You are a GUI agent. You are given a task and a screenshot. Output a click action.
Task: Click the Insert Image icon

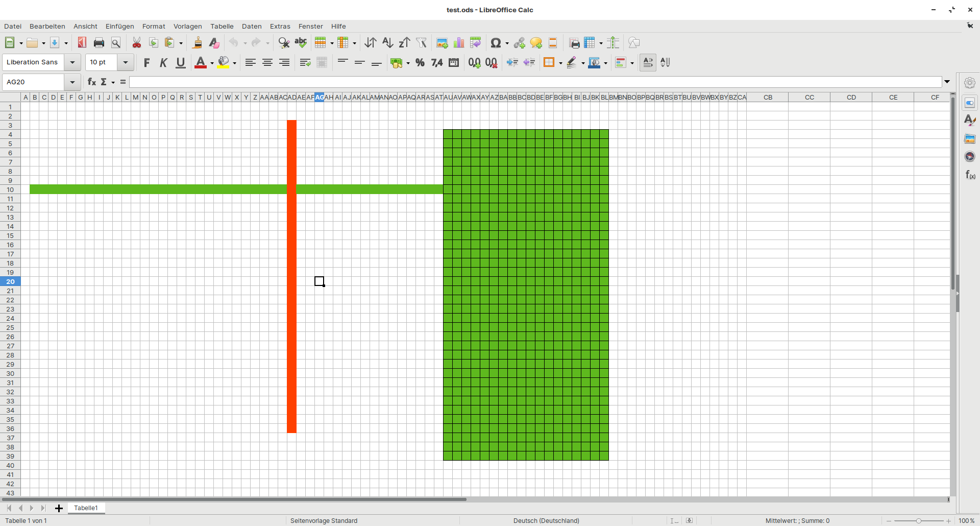tap(443, 43)
